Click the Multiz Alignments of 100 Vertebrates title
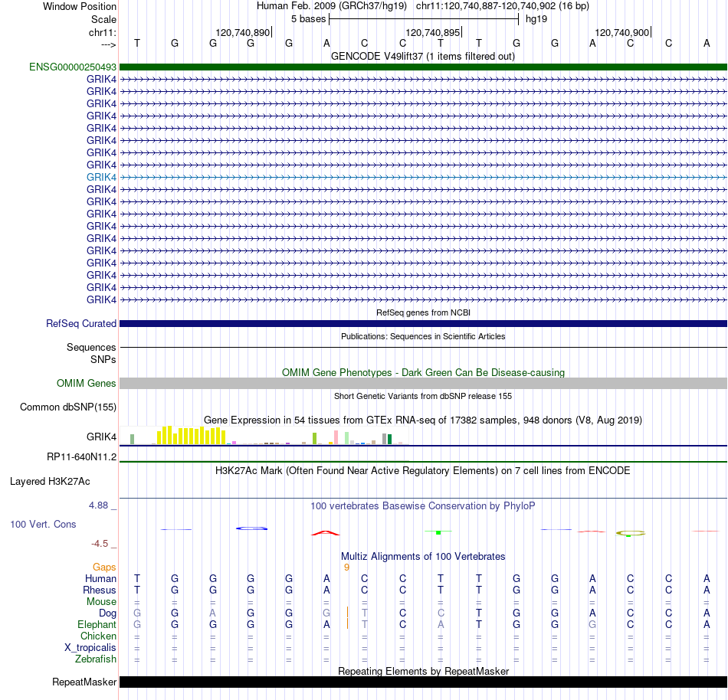 (x=423, y=557)
